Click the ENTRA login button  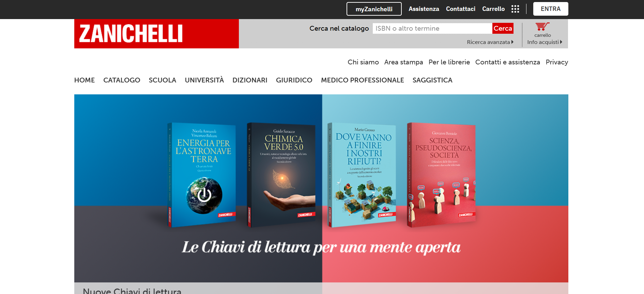(551, 9)
